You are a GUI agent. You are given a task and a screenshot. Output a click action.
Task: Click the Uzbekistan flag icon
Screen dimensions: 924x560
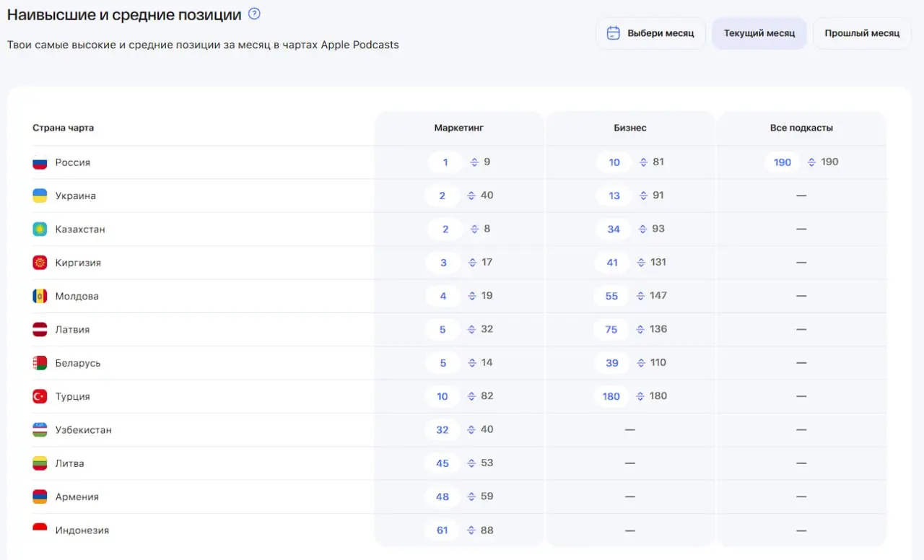tap(40, 430)
